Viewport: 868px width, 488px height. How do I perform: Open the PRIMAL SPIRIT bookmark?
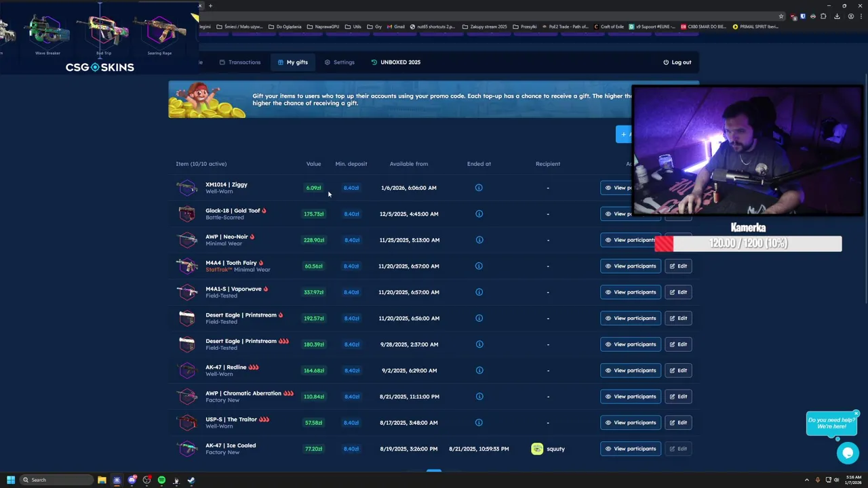[757, 26]
